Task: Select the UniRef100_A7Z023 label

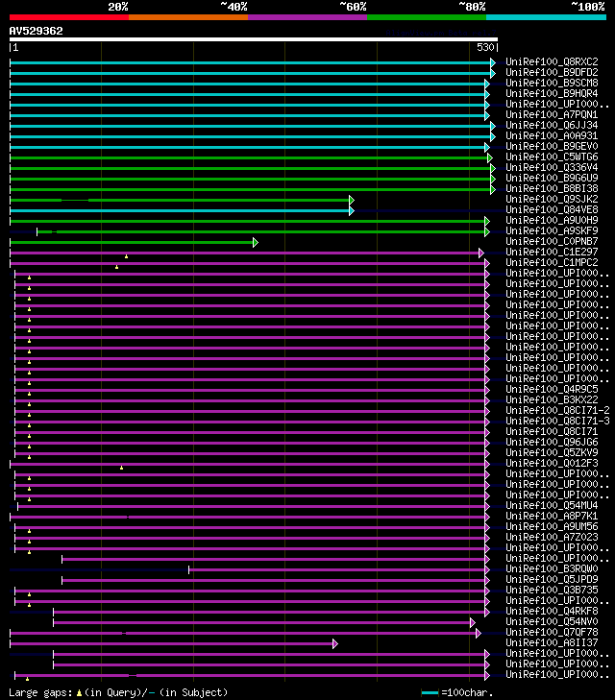Action: click(x=552, y=537)
